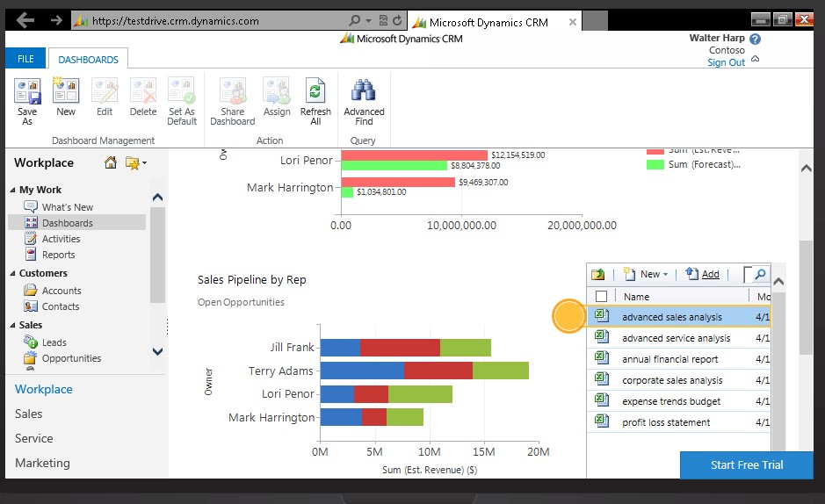Toggle the select-all checkbox beside Name

[601, 297]
